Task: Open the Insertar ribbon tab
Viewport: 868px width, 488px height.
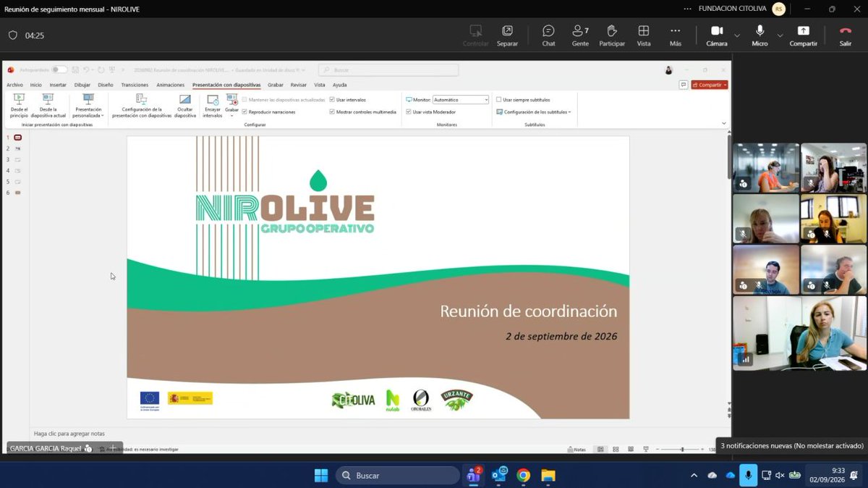Action: (x=58, y=85)
